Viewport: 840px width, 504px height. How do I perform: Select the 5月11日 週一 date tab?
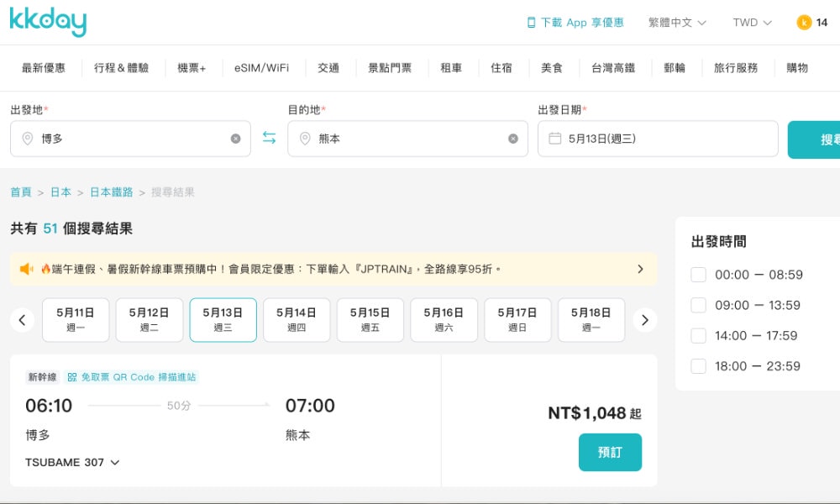point(76,320)
